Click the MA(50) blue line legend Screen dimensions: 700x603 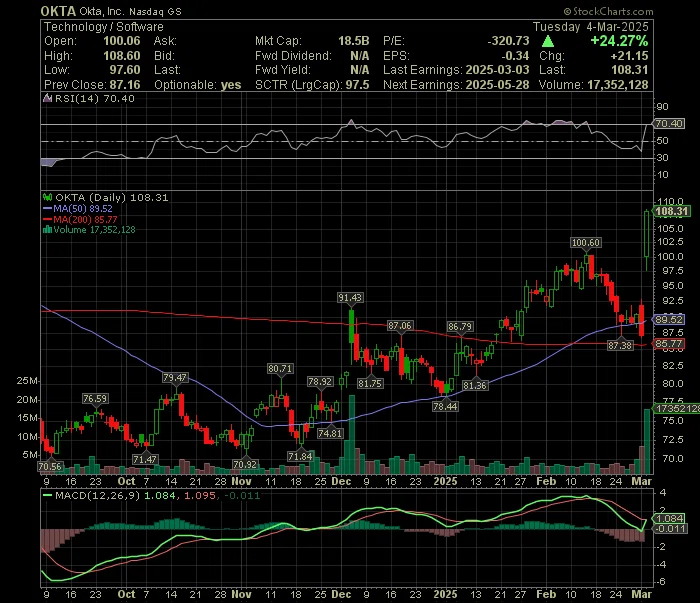(78, 208)
